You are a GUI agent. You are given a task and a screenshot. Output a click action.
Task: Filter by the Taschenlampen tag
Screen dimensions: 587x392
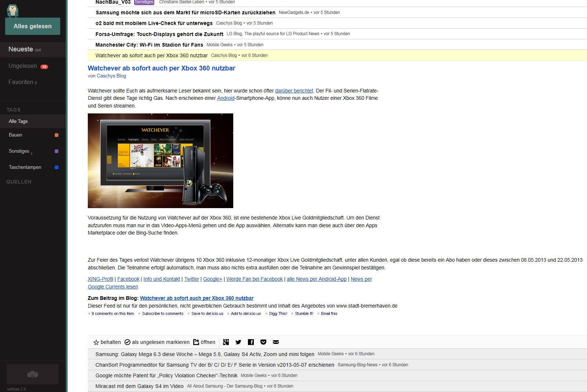coord(33,167)
